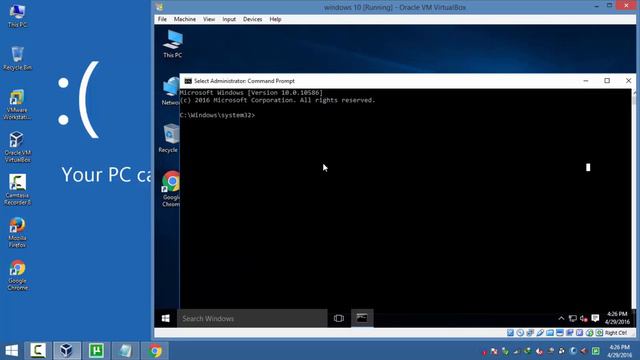The width and height of the screenshot is (640, 360).
Task: Click the VirtualBox window title bar icon
Action: tap(159, 7)
